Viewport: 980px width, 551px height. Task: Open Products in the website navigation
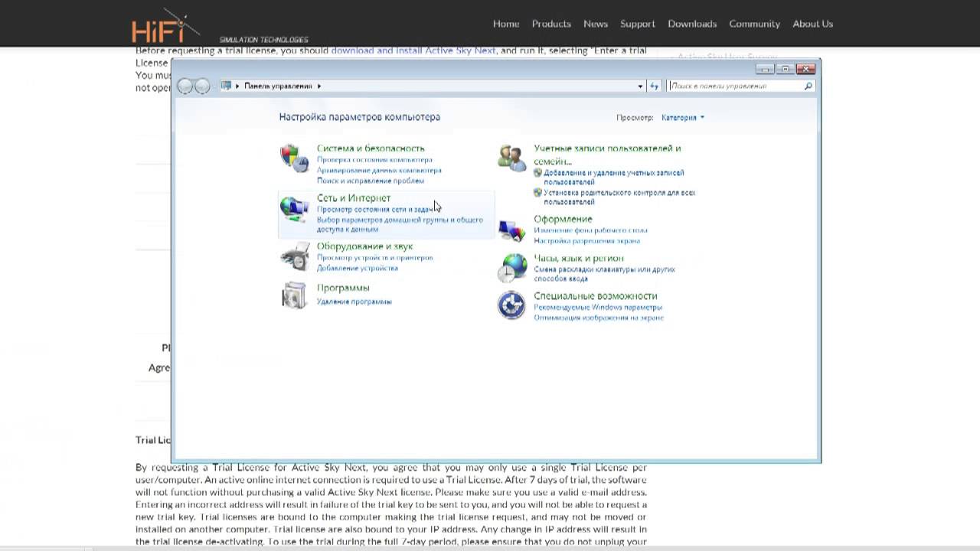coord(551,24)
